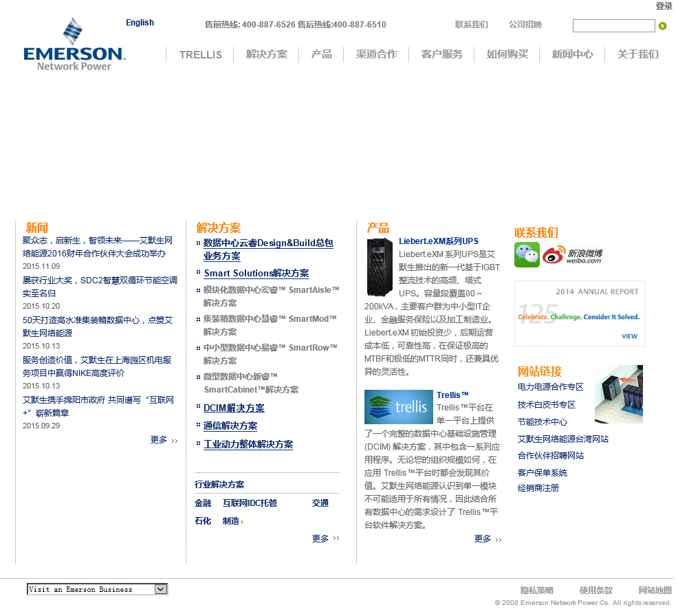The image size is (678, 616).
Task: Open the 关于我们 menu
Action: 638,54
